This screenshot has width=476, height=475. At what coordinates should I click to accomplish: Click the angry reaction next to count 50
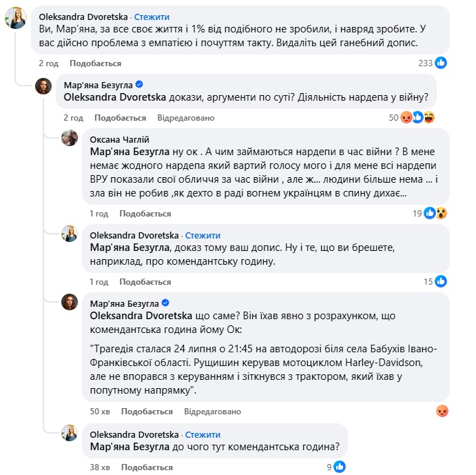pos(407,117)
